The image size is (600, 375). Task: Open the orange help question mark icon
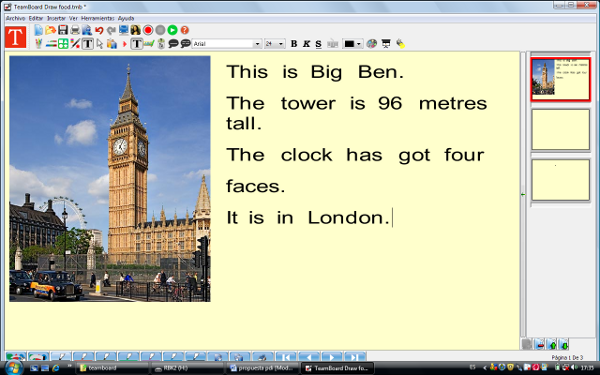(x=184, y=30)
